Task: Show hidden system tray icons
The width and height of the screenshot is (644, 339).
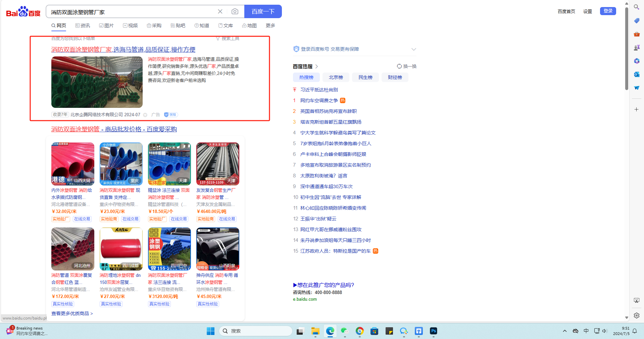Action: [565, 331]
